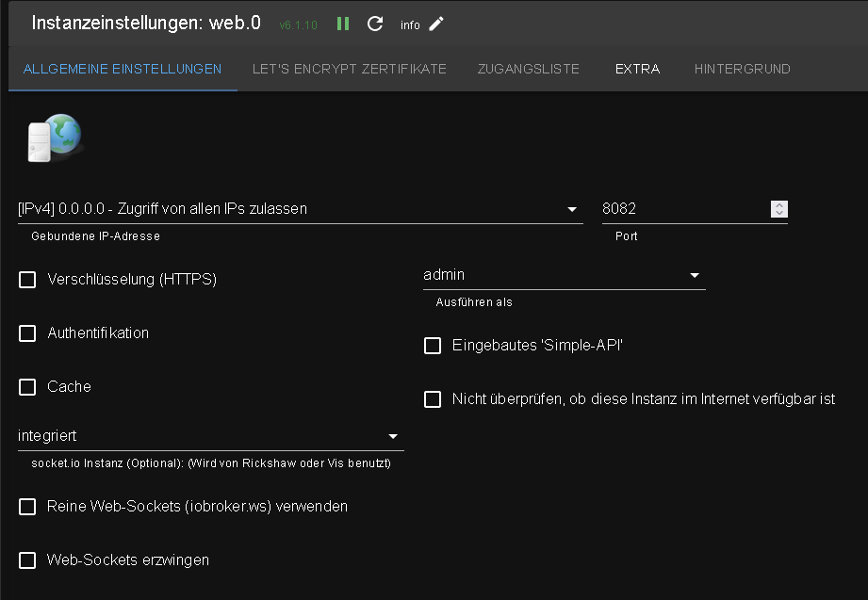Toggle the Authentifikation checkbox
Viewport: 868px width, 600px height.
(28, 333)
